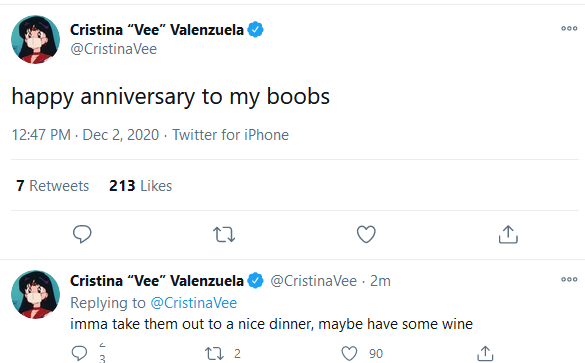This screenshot has height=363, width=585.
Task: View the 213 Likes list
Action: pyautogui.click(x=140, y=186)
